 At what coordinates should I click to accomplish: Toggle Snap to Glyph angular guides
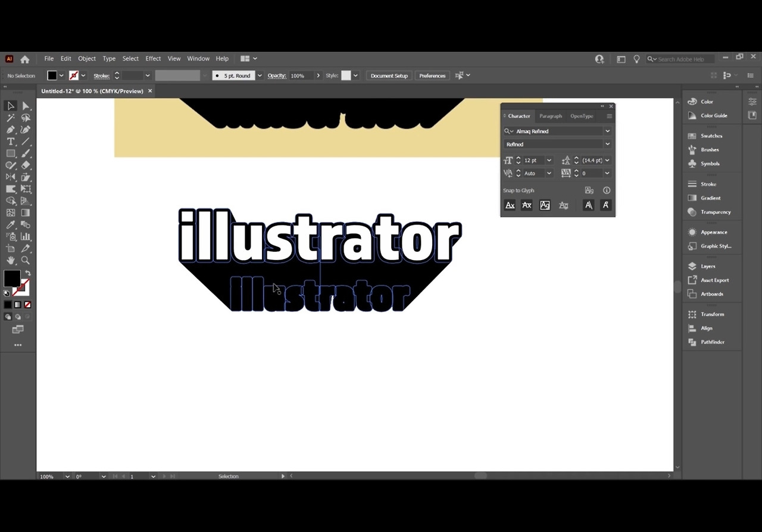[x=588, y=205]
